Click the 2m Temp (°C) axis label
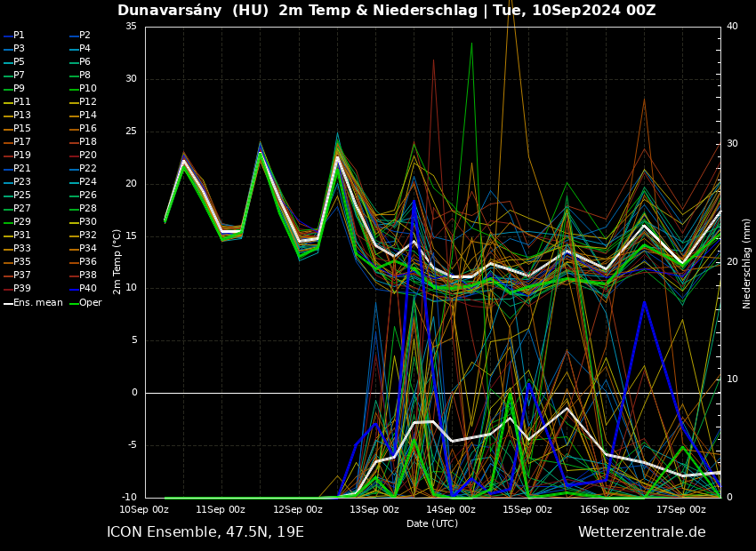Screen dimensions: 756x551 (117, 261)
